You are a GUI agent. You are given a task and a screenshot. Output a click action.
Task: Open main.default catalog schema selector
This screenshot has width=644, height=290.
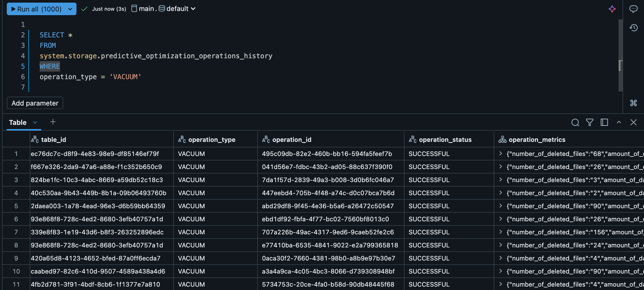[164, 9]
